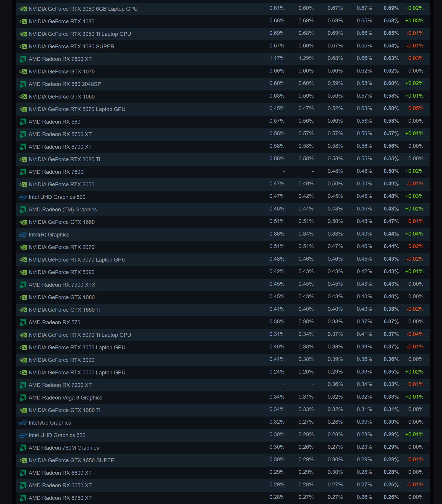Click the 1.29% value for RX 7800 XT
This screenshot has height=504, width=442.
click(x=306, y=58)
